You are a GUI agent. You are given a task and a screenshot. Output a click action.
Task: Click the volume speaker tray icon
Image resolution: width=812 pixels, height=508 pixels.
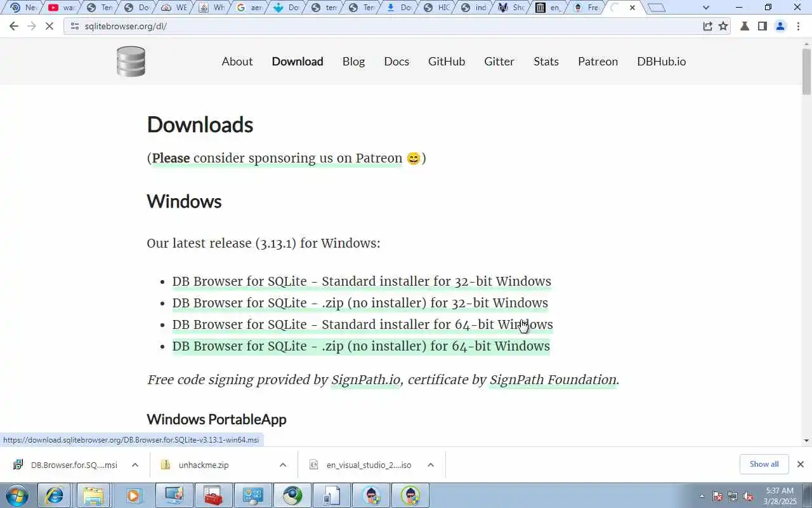[x=749, y=497]
